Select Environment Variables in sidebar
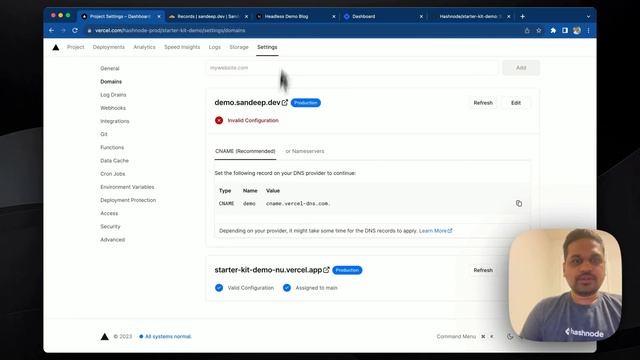This screenshot has height=360, width=640. (x=127, y=187)
